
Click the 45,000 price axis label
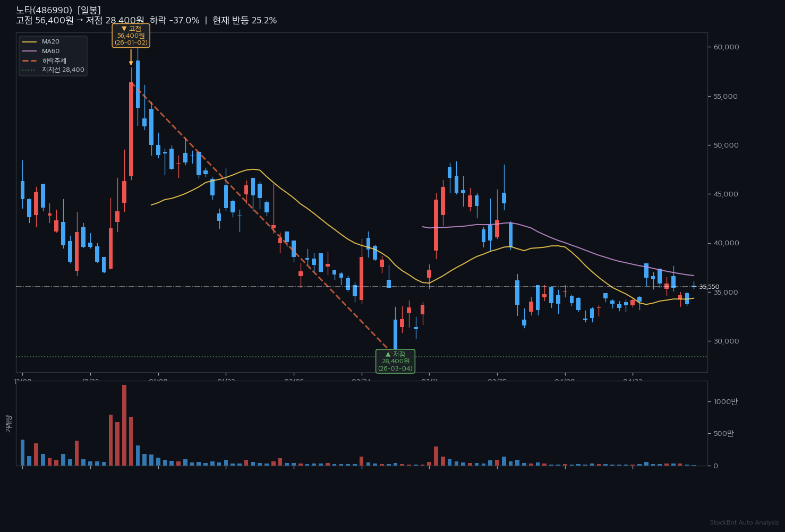(x=726, y=194)
